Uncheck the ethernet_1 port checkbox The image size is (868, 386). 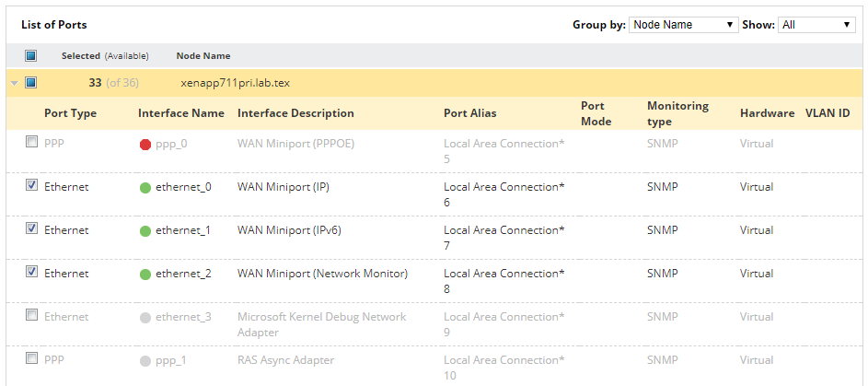pyautogui.click(x=32, y=228)
